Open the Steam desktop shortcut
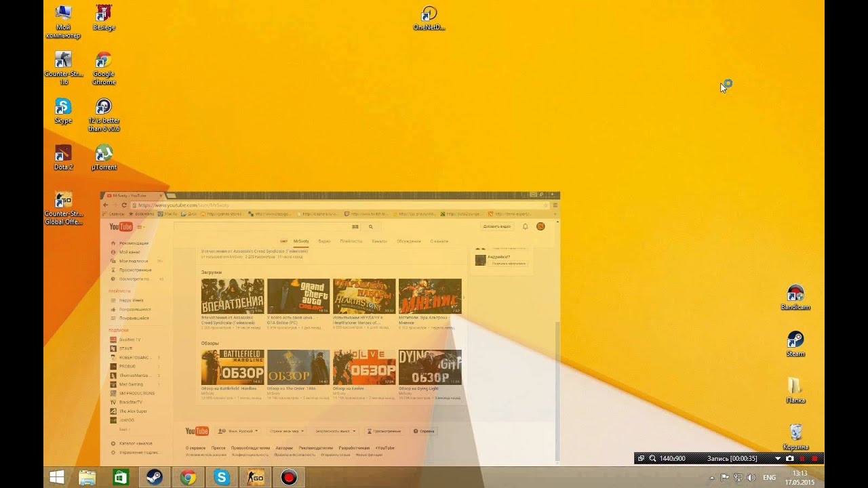The image size is (868, 488). 795,344
